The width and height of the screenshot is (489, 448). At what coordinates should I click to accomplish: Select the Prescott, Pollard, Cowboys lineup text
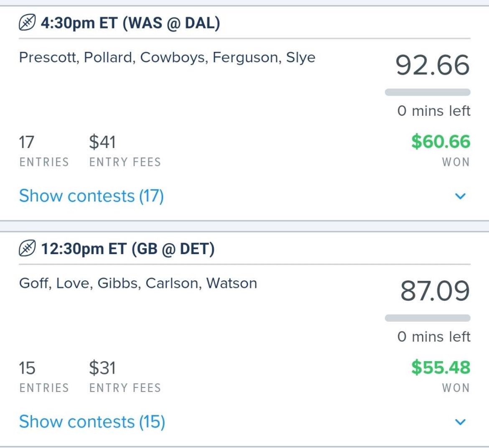[167, 57]
